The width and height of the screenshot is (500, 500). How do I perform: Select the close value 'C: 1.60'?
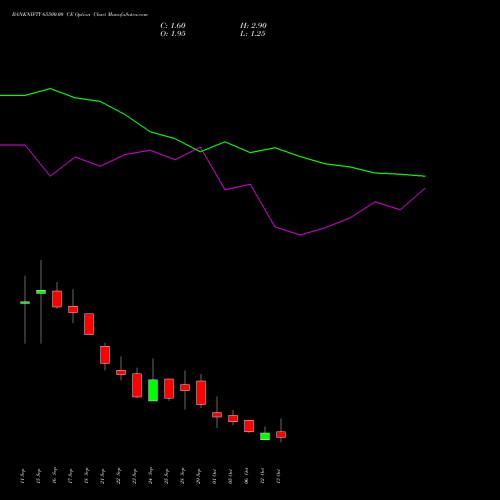[173, 26]
